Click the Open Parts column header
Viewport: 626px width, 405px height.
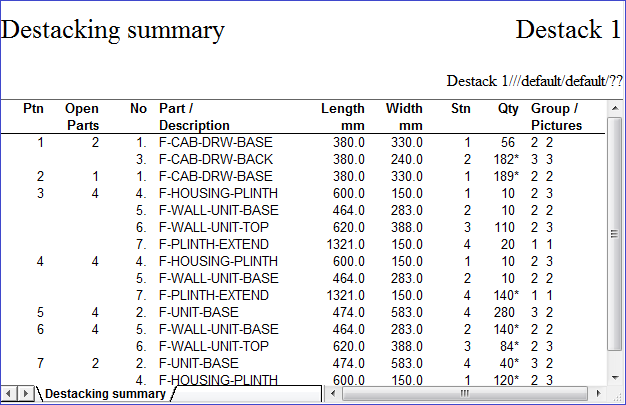click(82, 116)
